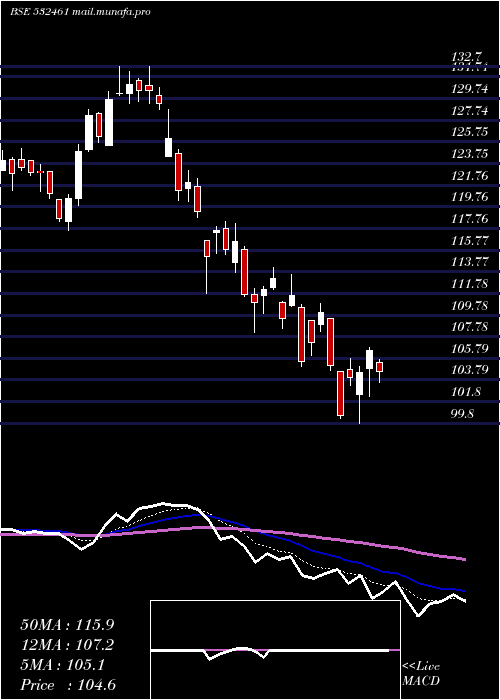Select the 127.74 price axis label
Screen dimensions: 500x700
(469, 111)
